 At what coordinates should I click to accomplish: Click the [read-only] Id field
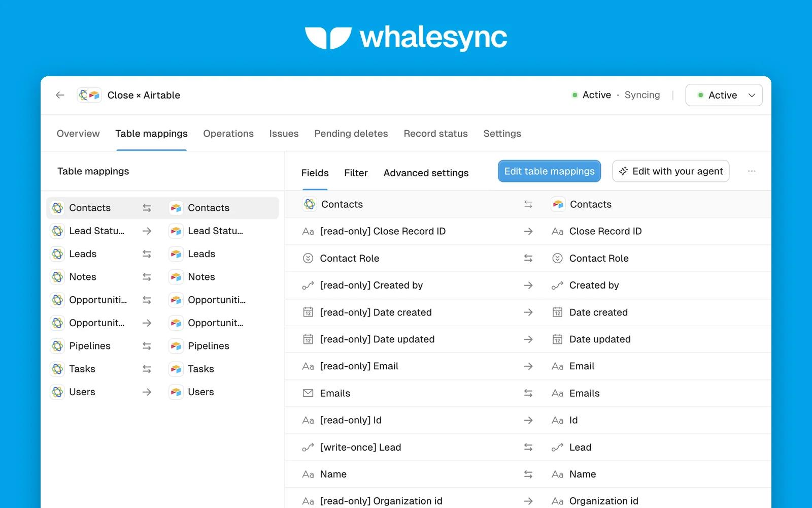tap(351, 420)
